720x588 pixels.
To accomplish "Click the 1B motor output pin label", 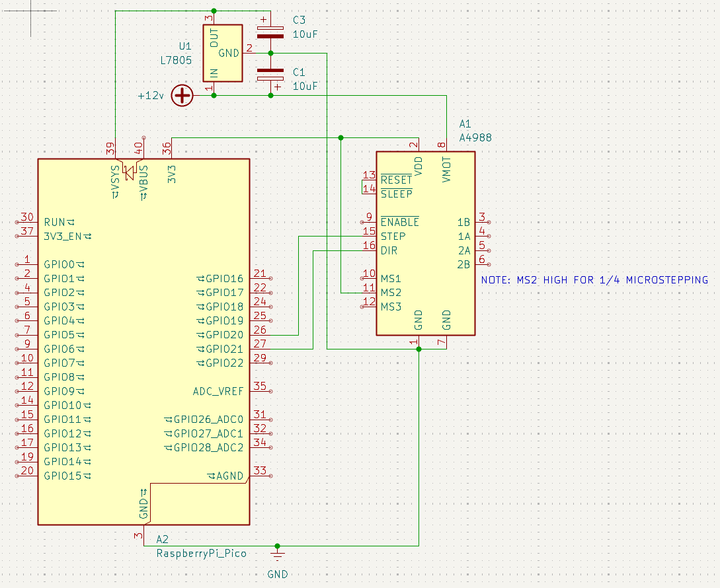I will point(463,222).
